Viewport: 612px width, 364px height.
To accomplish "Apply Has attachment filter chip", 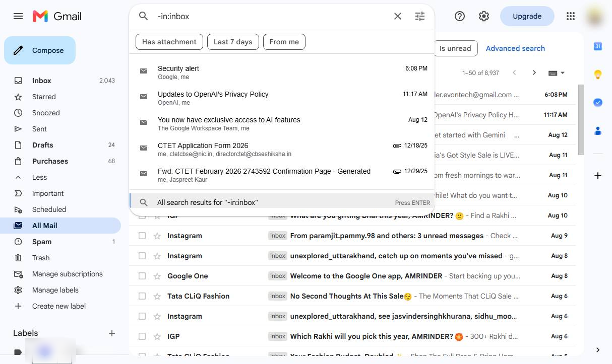I will [169, 42].
